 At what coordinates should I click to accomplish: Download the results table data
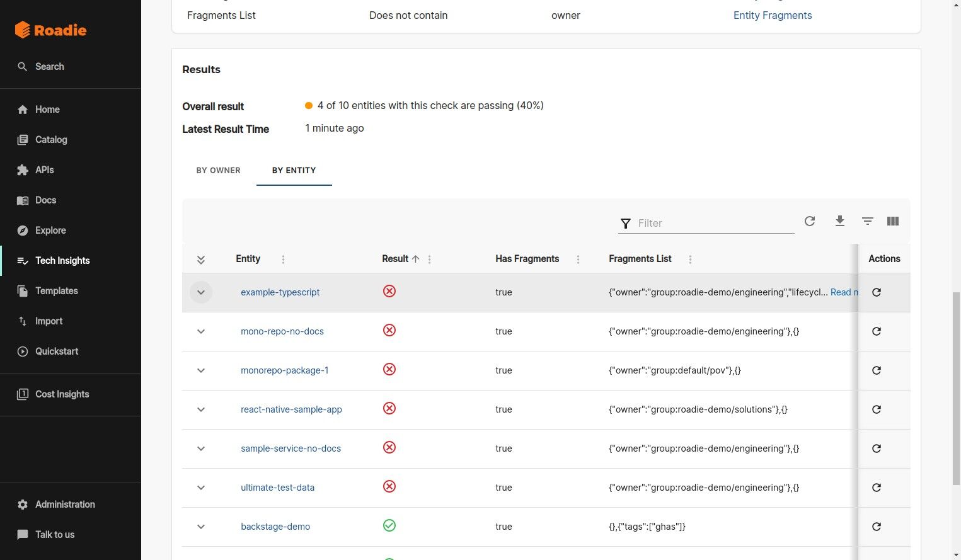839,221
